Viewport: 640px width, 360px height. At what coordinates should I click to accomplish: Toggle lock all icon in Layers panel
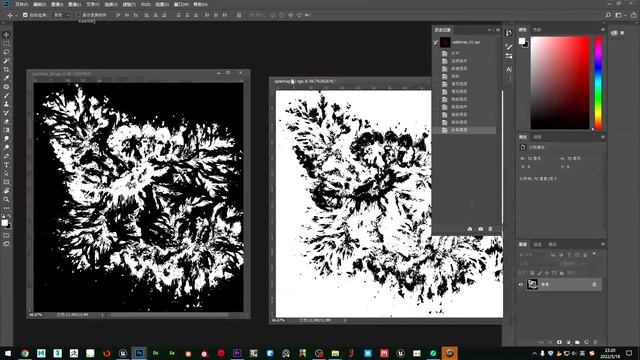click(562, 273)
